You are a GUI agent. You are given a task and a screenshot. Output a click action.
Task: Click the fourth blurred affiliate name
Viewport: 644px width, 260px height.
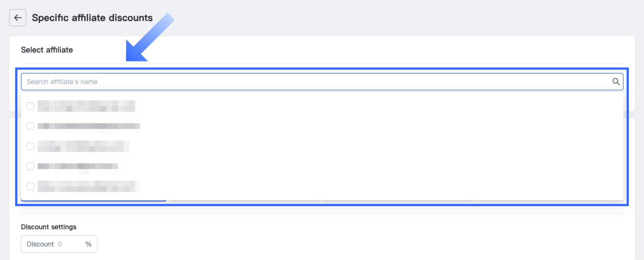[78, 166]
